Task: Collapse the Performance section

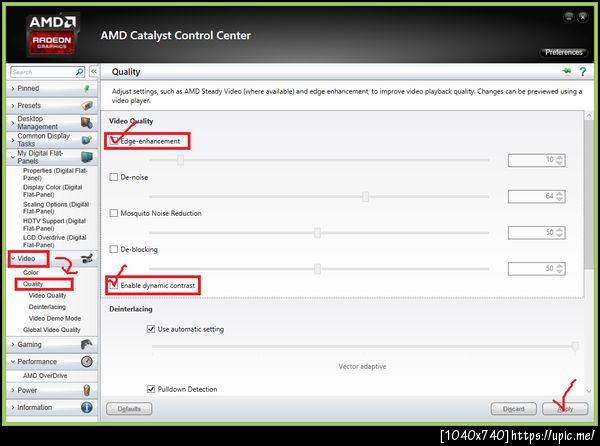Action: point(13,361)
